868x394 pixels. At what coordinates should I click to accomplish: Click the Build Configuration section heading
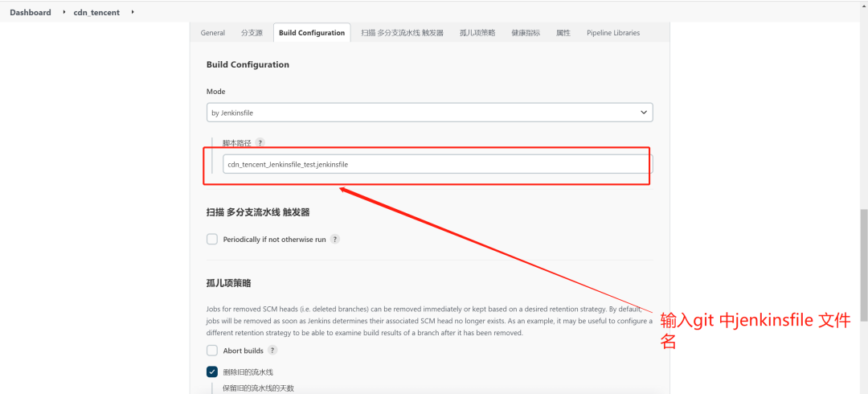248,64
